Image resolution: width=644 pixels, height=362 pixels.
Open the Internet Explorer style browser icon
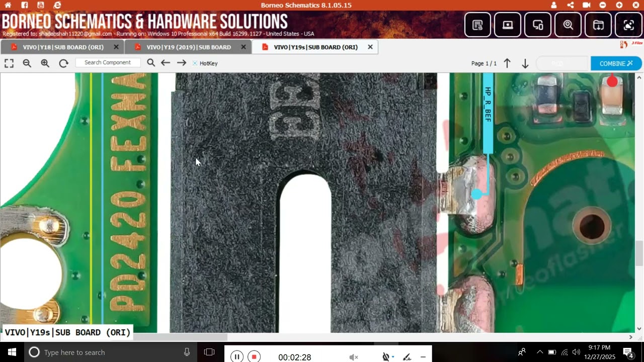(x=57, y=5)
